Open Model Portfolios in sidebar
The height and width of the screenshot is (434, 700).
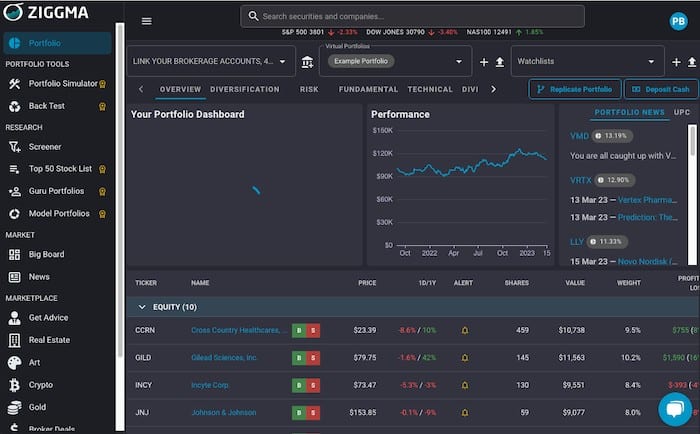click(x=57, y=213)
